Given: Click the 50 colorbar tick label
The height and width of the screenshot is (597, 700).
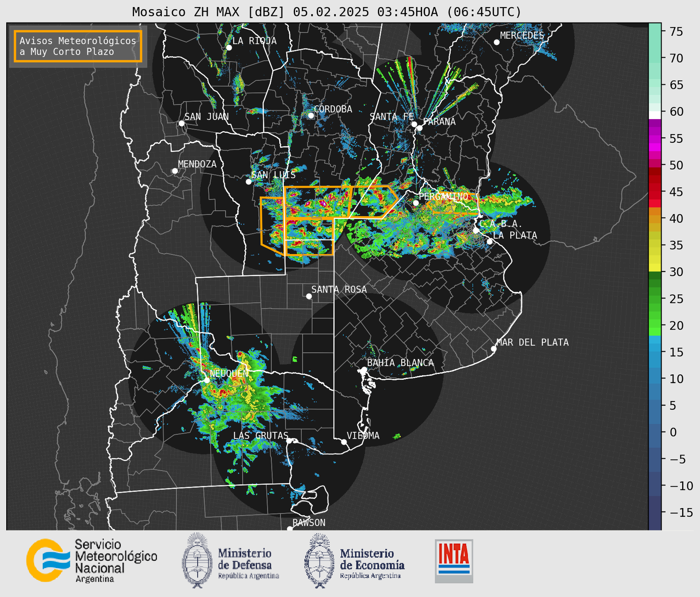Looking at the screenshot, I should [x=676, y=165].
